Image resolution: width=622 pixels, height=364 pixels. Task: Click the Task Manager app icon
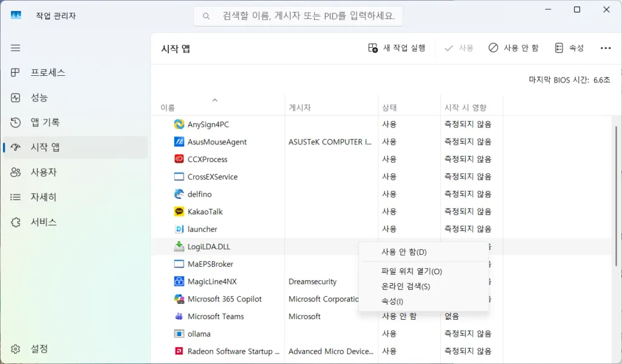point(16,15)
